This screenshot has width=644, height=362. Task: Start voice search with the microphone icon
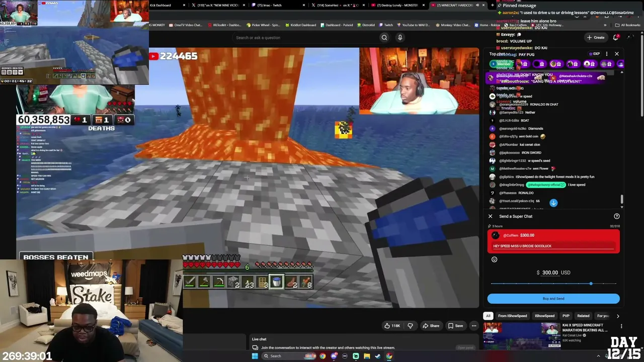400,37
